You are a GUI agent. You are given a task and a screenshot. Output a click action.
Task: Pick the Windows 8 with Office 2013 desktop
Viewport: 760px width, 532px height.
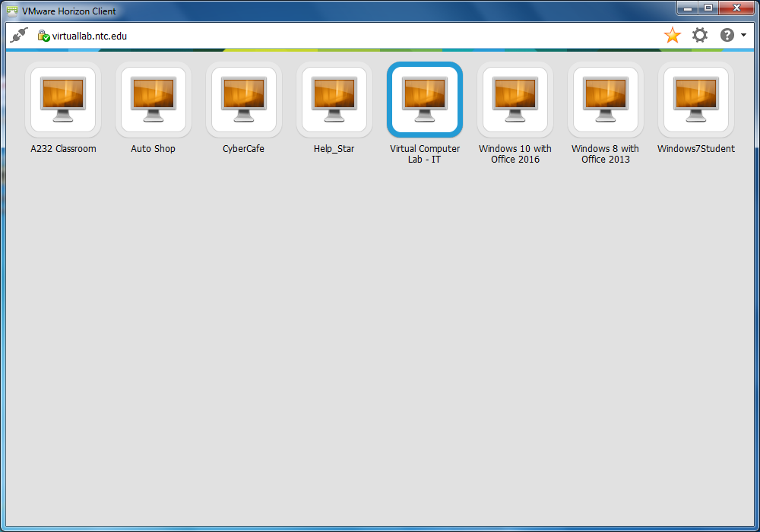(606, 100)
